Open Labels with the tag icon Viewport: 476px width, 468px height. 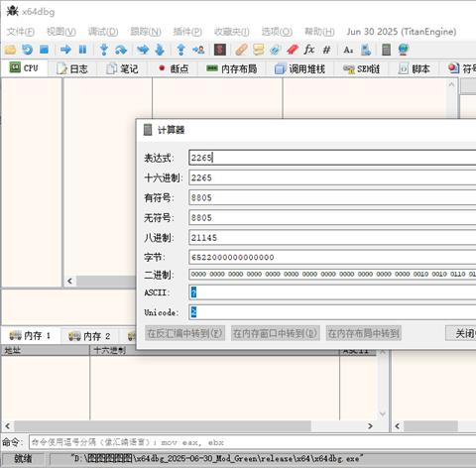click(275, 50)
